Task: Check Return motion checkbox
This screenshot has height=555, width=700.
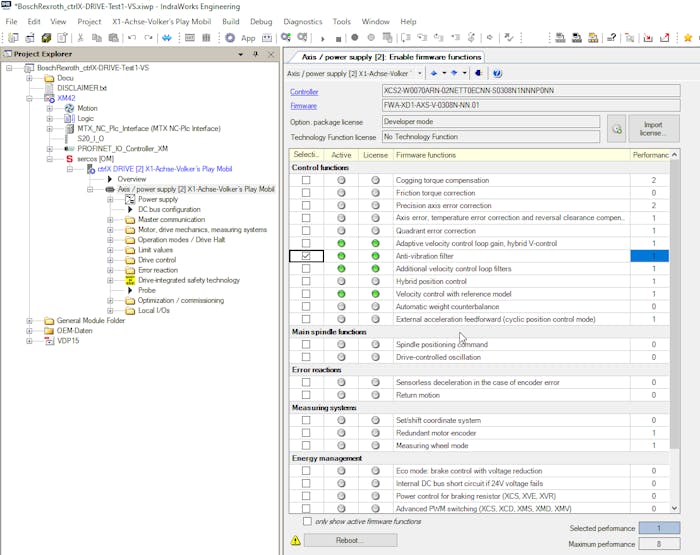Action: pyautogui.click(x=306, y=395)
